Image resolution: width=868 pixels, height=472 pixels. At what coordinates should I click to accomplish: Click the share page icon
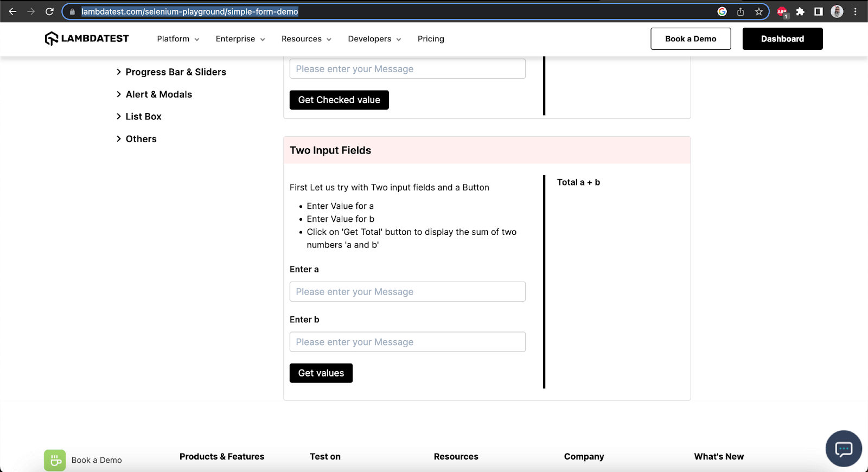coord(741,11)
